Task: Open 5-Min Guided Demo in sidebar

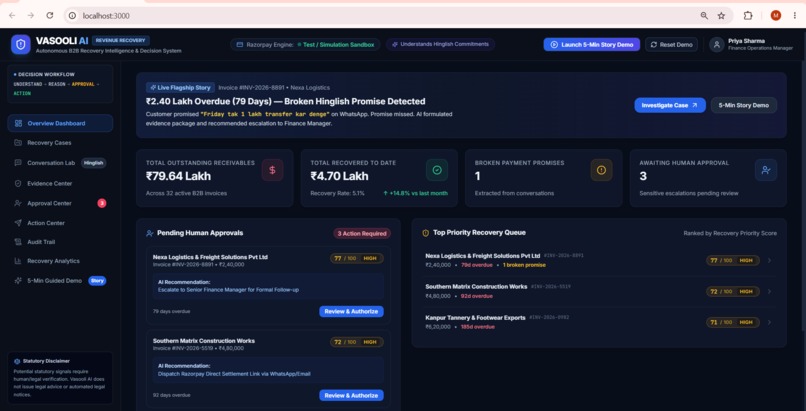Action: coord(60,281)
